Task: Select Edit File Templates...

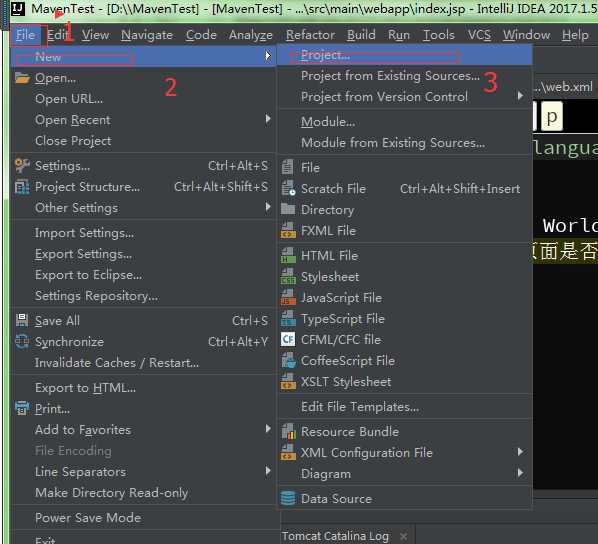Action: (x=404, y=407)
